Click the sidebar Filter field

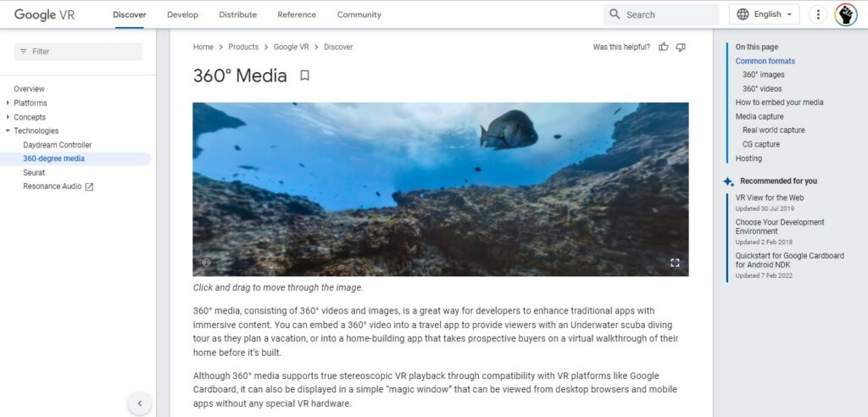click(x=78, y=52)
